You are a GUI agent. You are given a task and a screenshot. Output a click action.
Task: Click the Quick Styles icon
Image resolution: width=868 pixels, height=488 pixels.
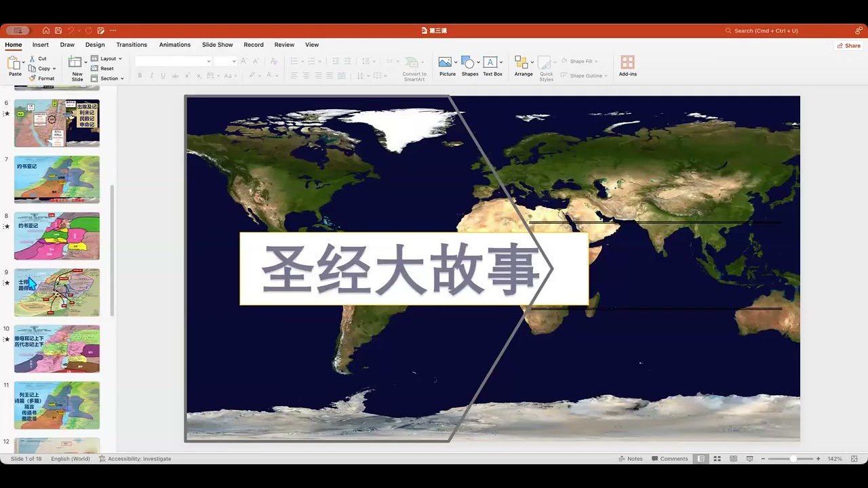(545, 62)
